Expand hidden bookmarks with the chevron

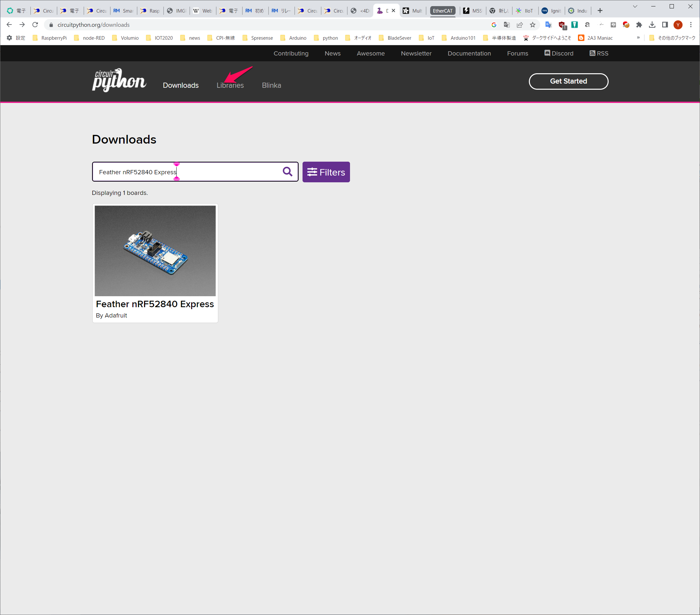click(x=638, y=38)
